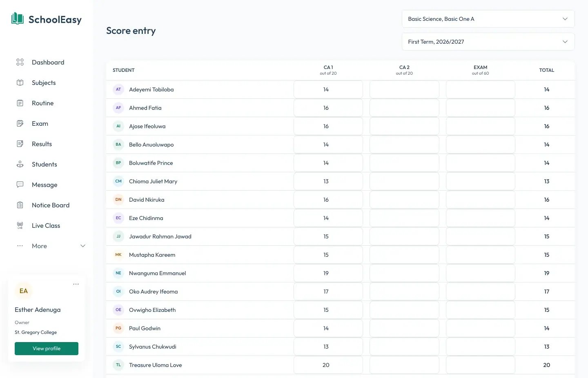Open the Students page link
This screenshot has height=378, width=588.
(x=45, y=164)
